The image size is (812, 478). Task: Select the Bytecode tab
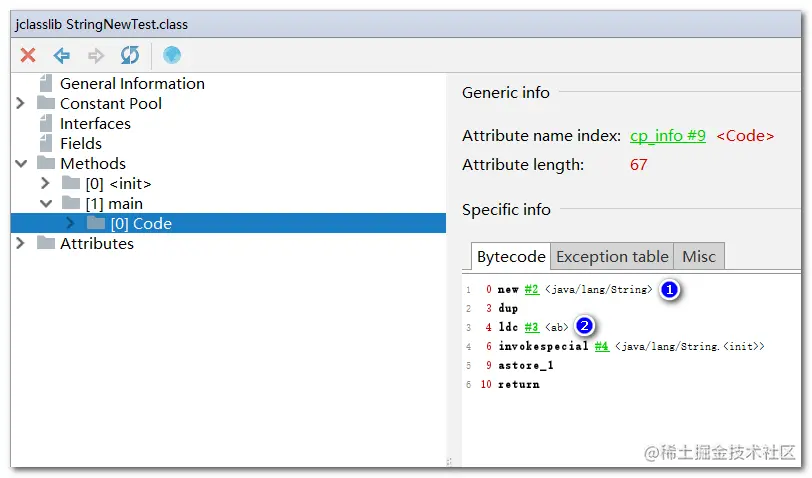coord(510,257)
